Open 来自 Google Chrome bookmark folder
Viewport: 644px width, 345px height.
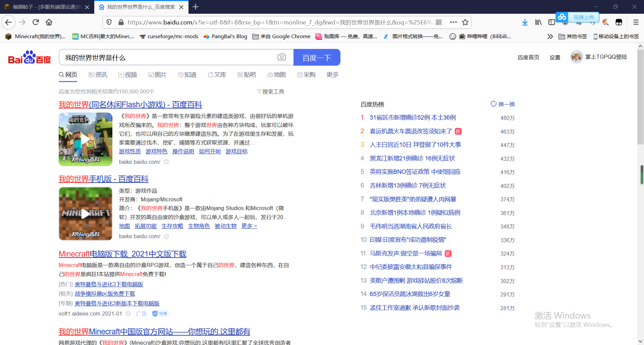[281, 37]
